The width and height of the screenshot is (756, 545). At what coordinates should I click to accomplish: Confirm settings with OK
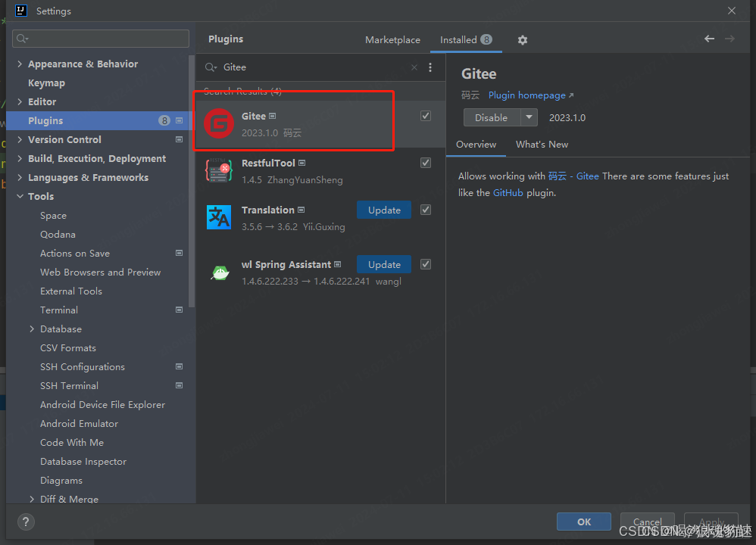584,522
